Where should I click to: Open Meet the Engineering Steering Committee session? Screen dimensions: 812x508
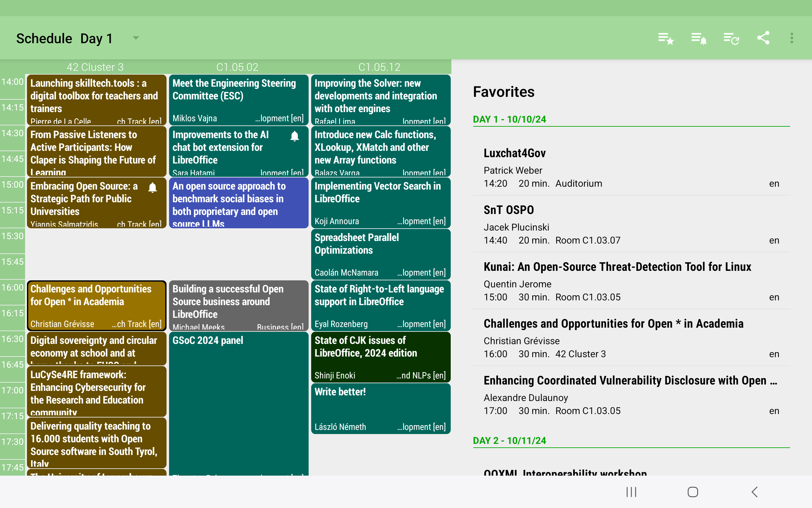tap(239, 100)
